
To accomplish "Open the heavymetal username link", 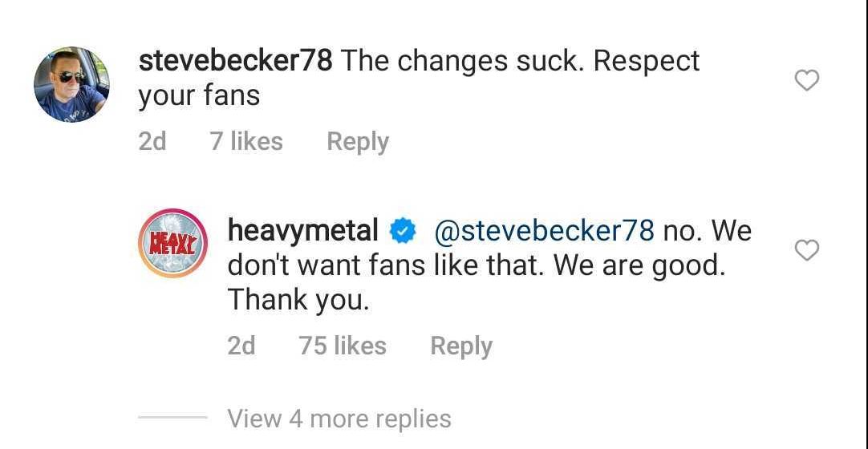I will click(303, 231).
